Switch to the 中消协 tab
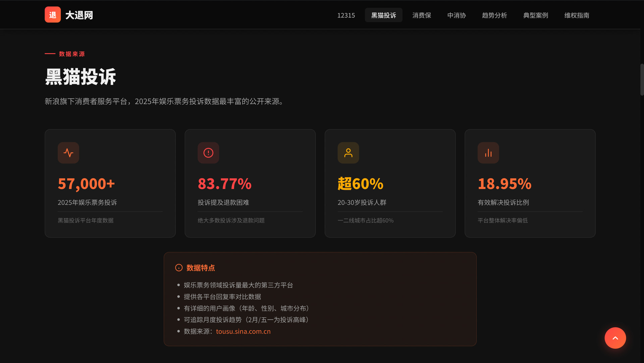The height and width of the screenshot is (363, 644). click(x=457, y=15)
